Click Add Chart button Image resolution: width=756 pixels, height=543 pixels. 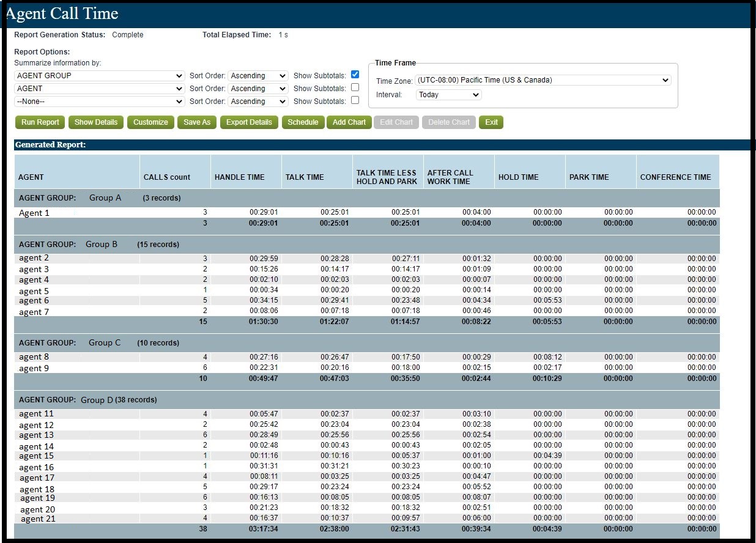349,122
